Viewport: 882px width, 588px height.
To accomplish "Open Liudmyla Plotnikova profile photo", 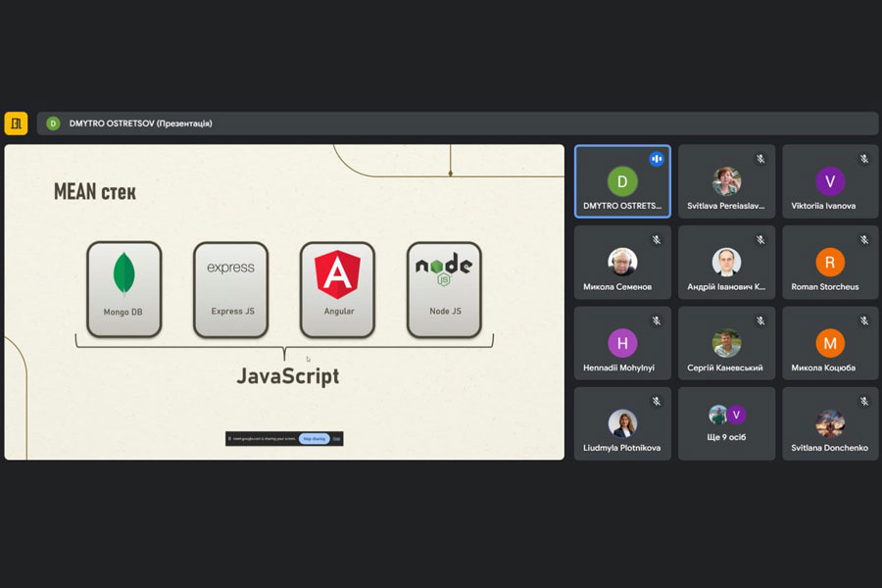I will click(x=622, y=423).
